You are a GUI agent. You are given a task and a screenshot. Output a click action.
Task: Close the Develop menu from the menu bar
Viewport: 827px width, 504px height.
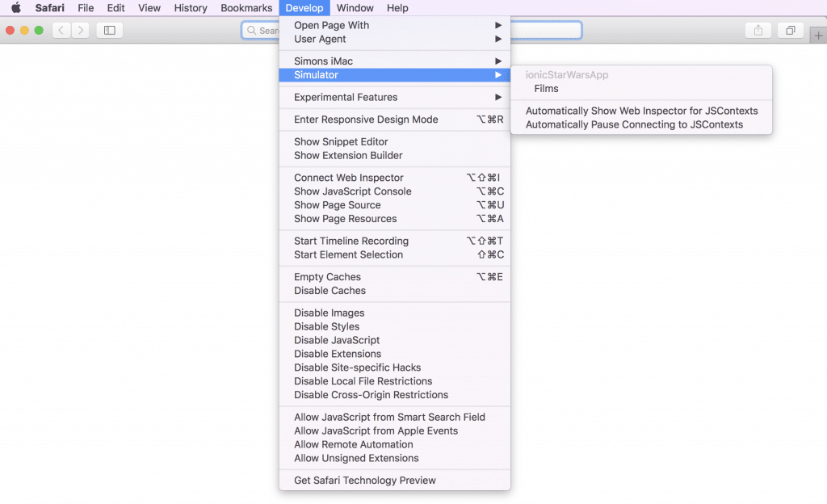[x=304, y=8]
